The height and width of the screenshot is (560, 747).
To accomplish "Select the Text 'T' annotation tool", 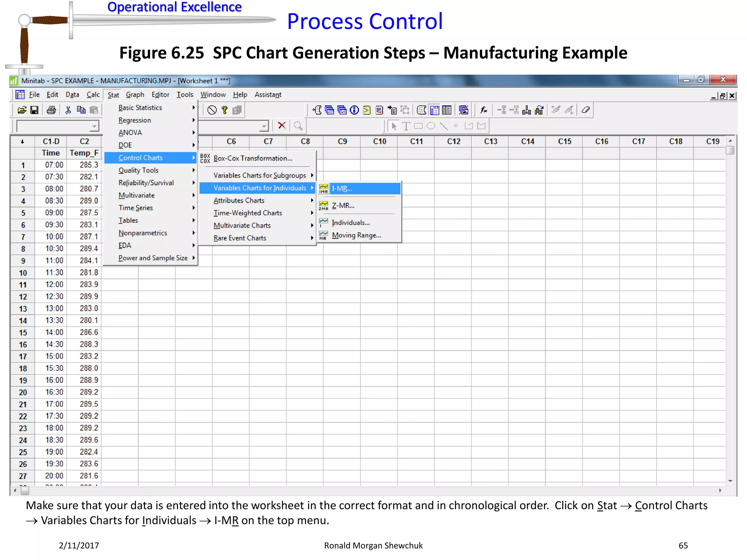I will click(406, 126).
